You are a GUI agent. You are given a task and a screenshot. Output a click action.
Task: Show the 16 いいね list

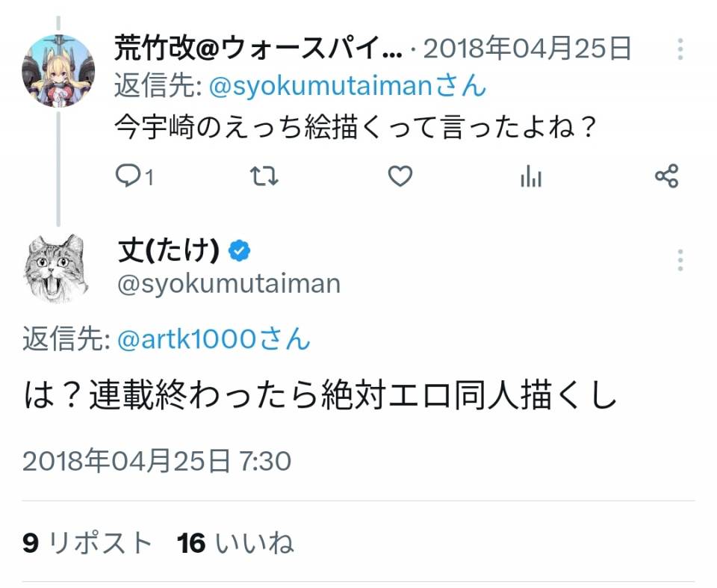point(235,543)
